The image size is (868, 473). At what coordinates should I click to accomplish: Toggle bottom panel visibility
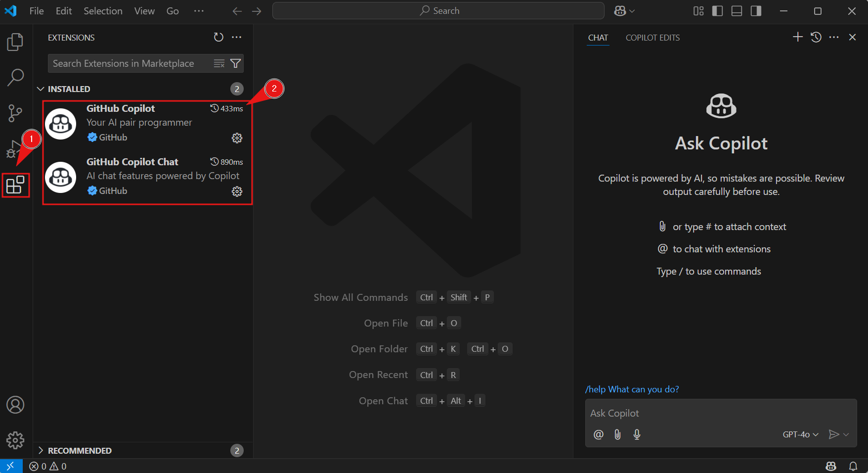click(x=737, y=11)
